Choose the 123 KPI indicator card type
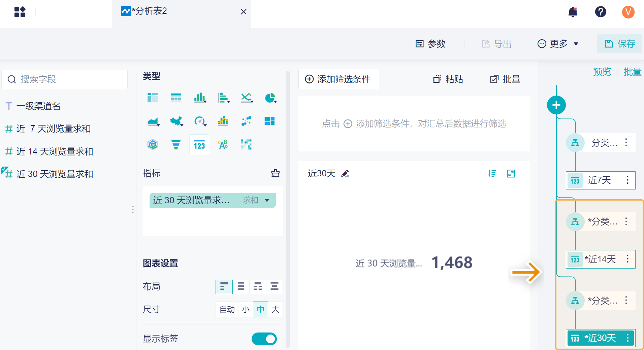Screen dimensions: 644x350 coord(199,145)
